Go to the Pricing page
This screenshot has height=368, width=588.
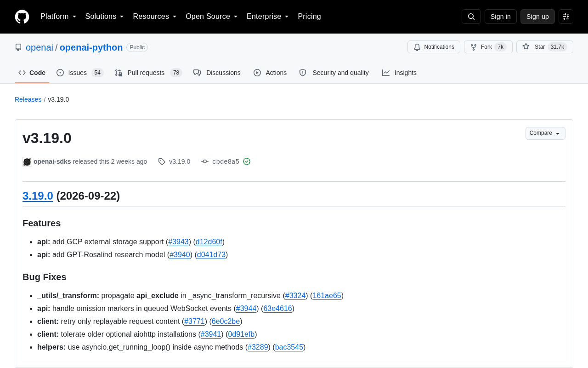[x=310, y=17]
